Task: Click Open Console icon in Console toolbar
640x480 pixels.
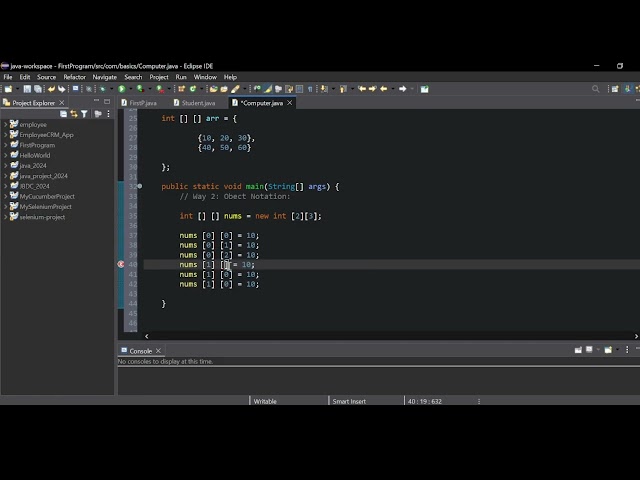Action: pyautogui.click(x=608, y=350)
